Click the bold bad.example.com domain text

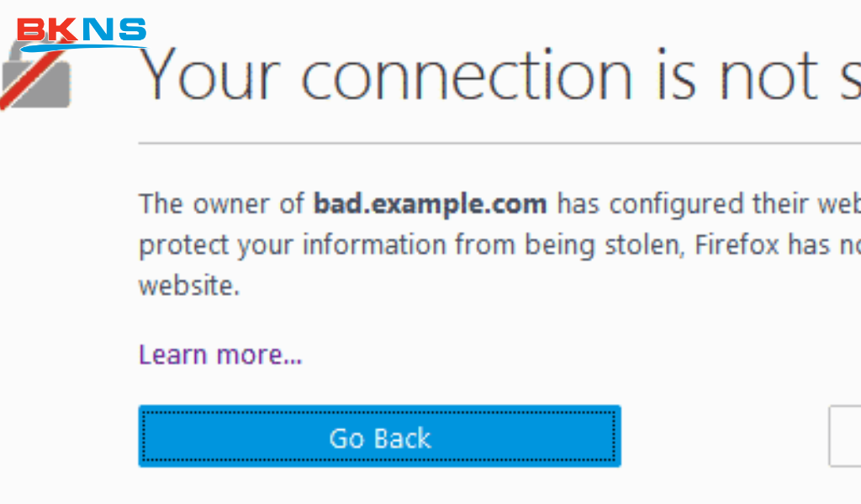click(430, 204)
